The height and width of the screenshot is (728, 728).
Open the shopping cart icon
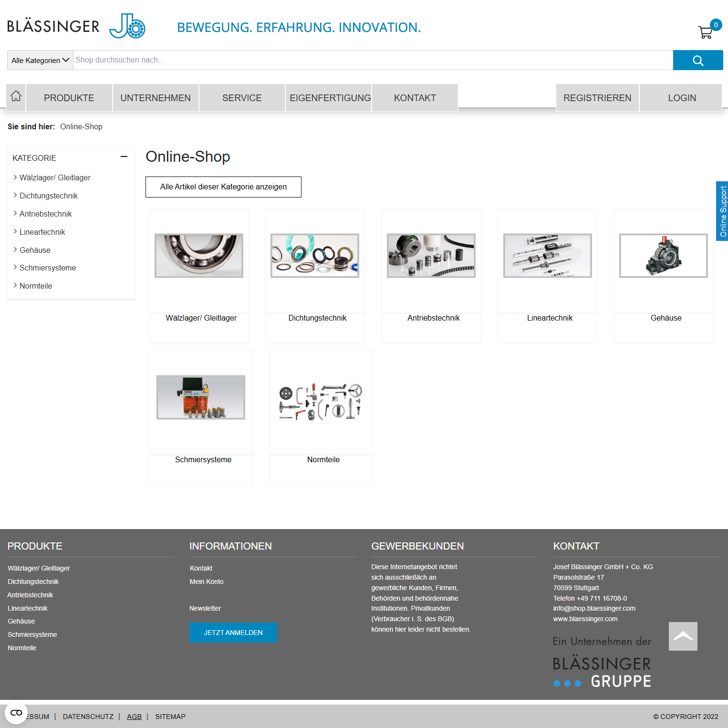click(705, 32)
